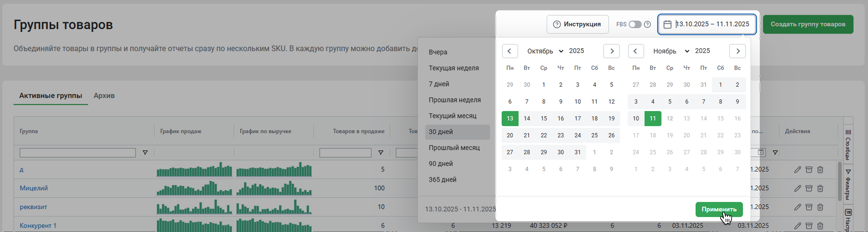This screenshot has width=868, height=232.
Task: Edit the group named "д" with pencil icon
Action: 797,170
